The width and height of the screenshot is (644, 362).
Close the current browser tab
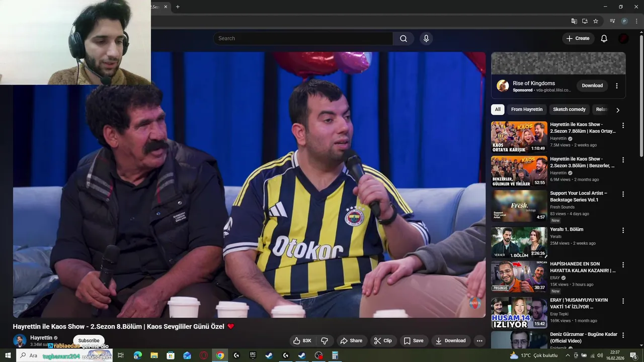coord(166,7)
